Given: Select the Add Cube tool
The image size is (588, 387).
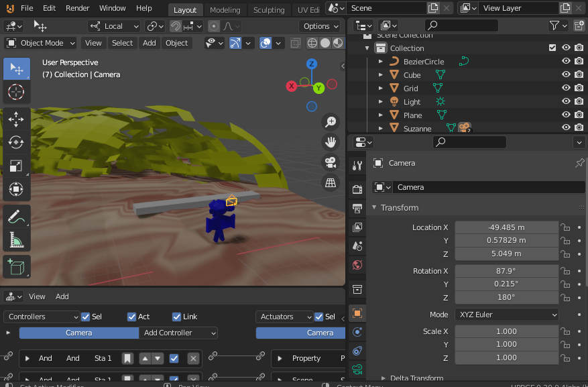Looking at the screenshot, I should (16, 267).
